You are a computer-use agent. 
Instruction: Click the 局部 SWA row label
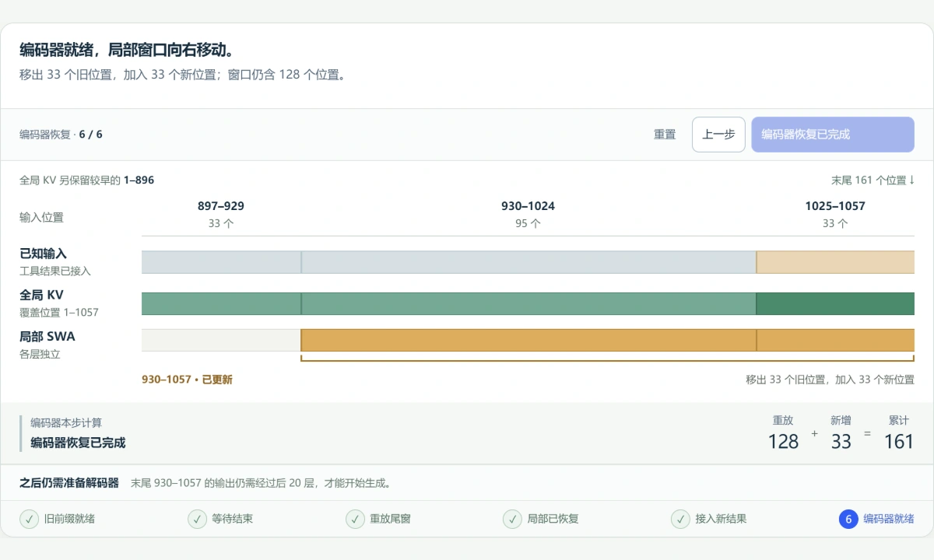coord(47,336)
